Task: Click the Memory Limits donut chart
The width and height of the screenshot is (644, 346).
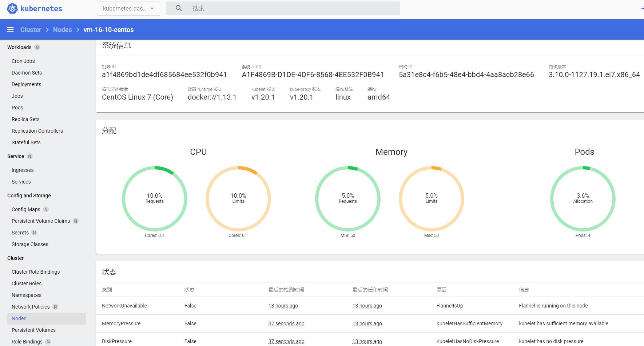Action: pos(431,198)
